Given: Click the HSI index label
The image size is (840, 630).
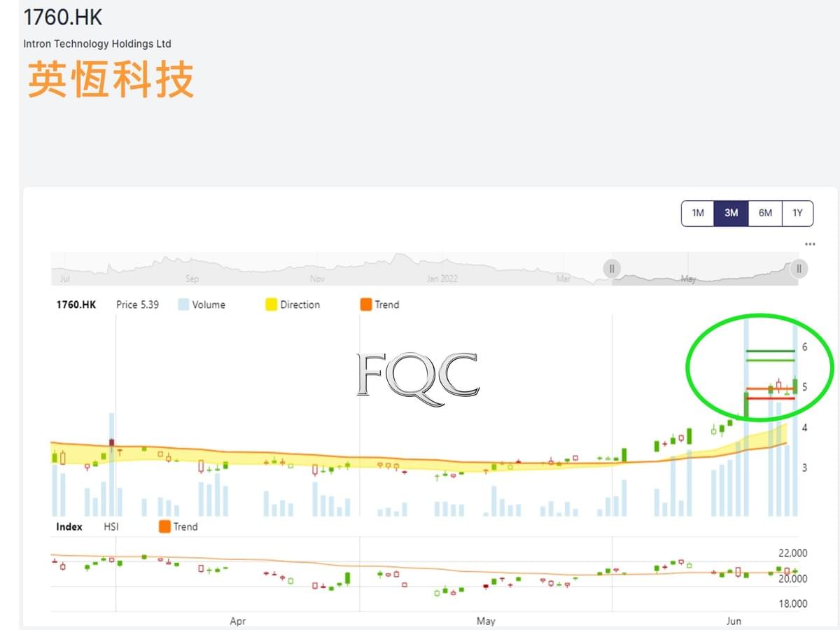Looking at the screenshot, I should click(x=111, y=526).
